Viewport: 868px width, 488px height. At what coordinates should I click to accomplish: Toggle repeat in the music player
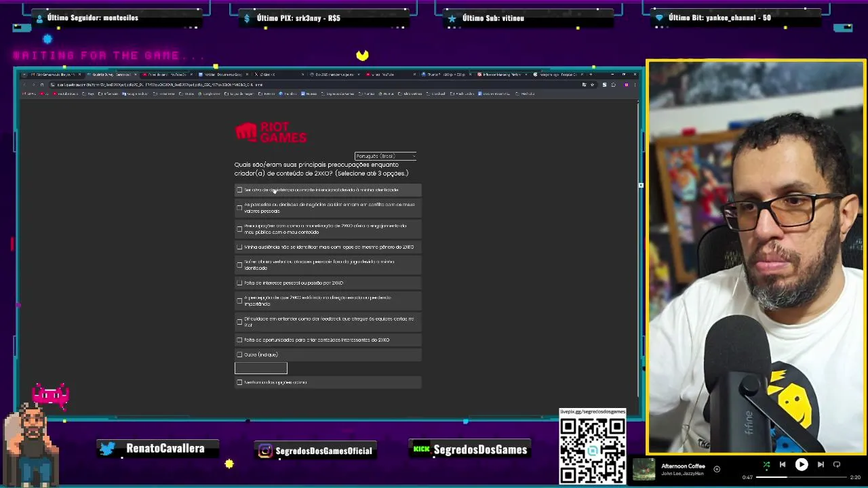(837, 465)
